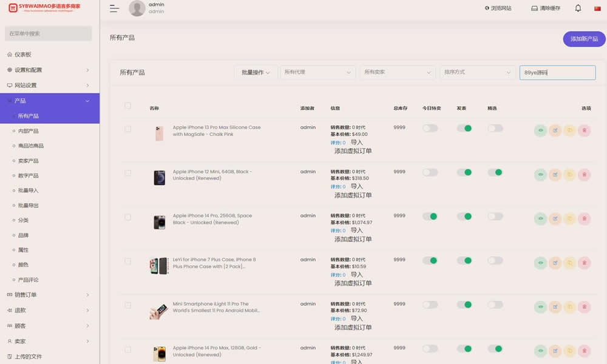Viewport: 607px width, 364px height.
Task: Turn off published switch for Mini Smartphone
Action: point(464,305)
